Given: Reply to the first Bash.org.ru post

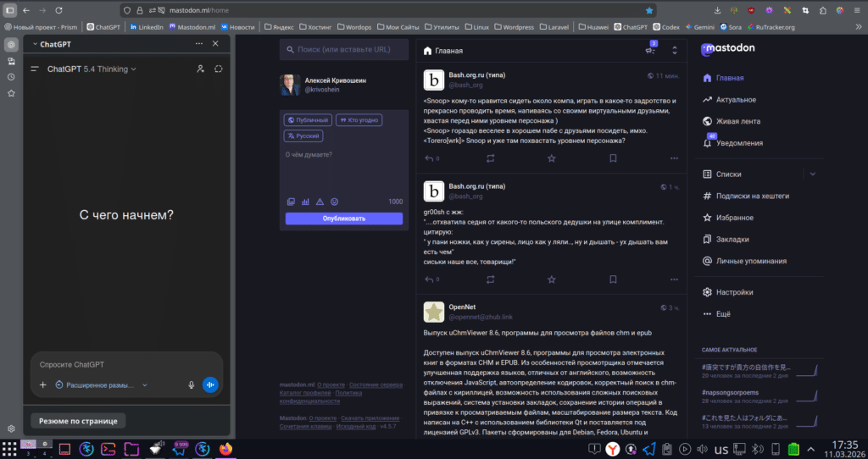Looking at the screenshot, I should [431, 158].
